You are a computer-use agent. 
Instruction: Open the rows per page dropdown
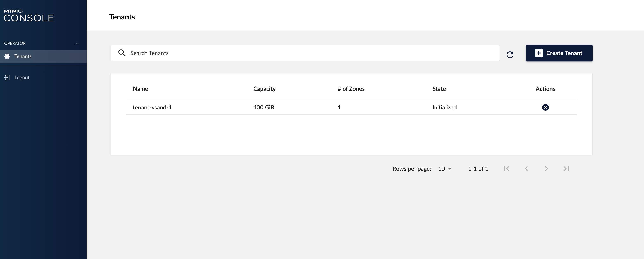tap(445, 169)
